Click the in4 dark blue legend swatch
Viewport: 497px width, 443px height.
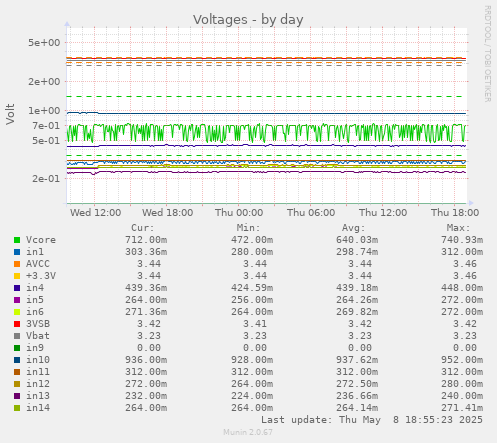[x=17, y=288]
